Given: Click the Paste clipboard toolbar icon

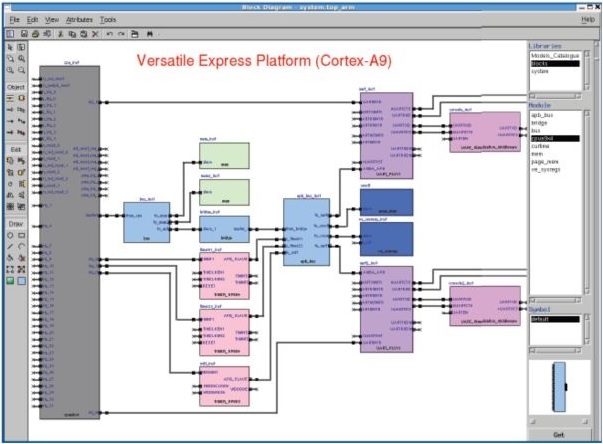Looking at the screenshot, I should click(x=83, y=34).
